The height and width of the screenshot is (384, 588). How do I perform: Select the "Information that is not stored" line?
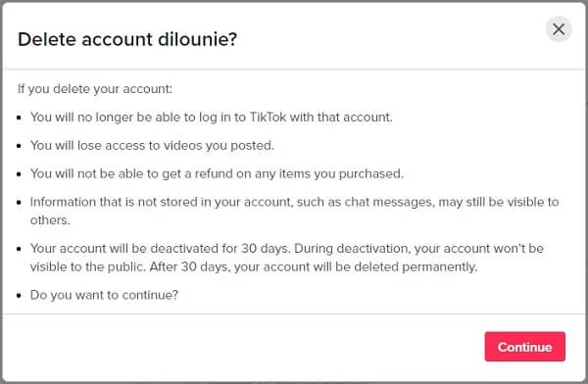294,202
